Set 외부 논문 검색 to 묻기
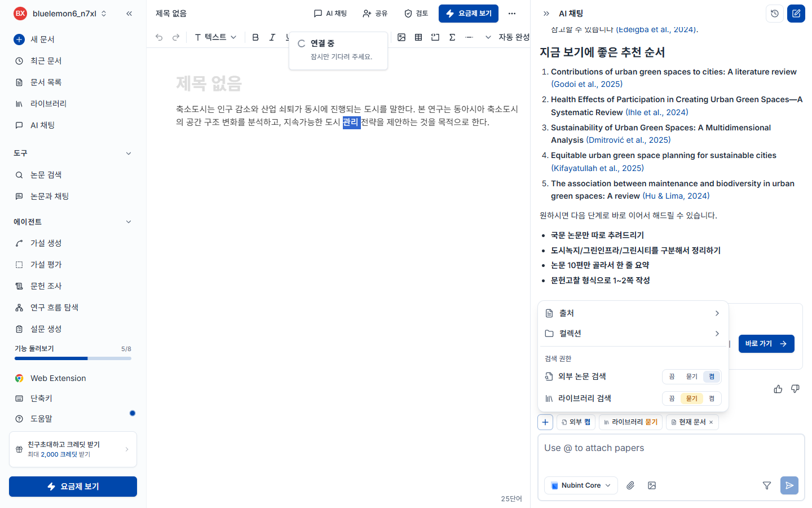This screenshot has width=812, height=508. tap(692, 376)
